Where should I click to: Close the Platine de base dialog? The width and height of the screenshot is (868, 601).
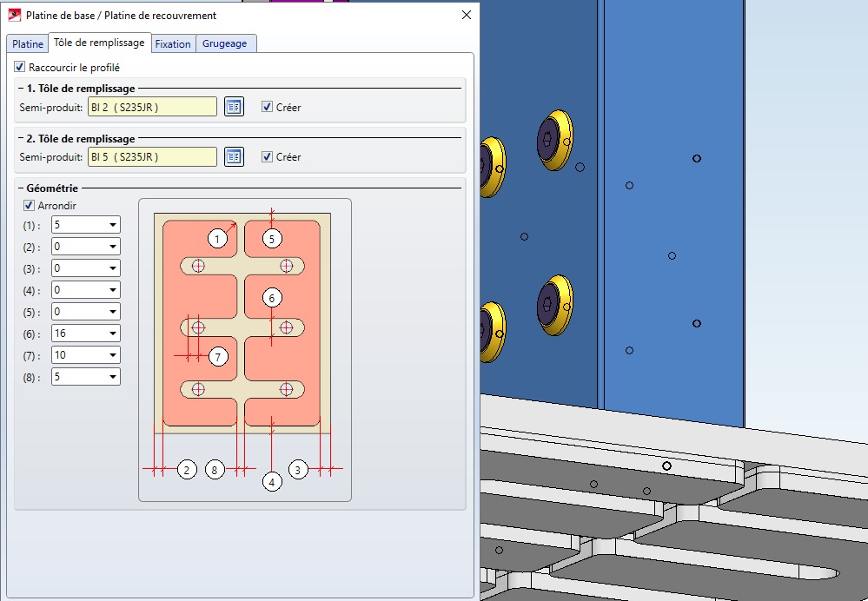pyautogui.click(x=466, y=15)
